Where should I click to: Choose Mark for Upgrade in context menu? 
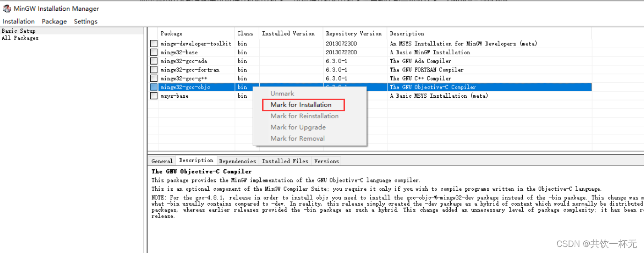pos(298,127)
